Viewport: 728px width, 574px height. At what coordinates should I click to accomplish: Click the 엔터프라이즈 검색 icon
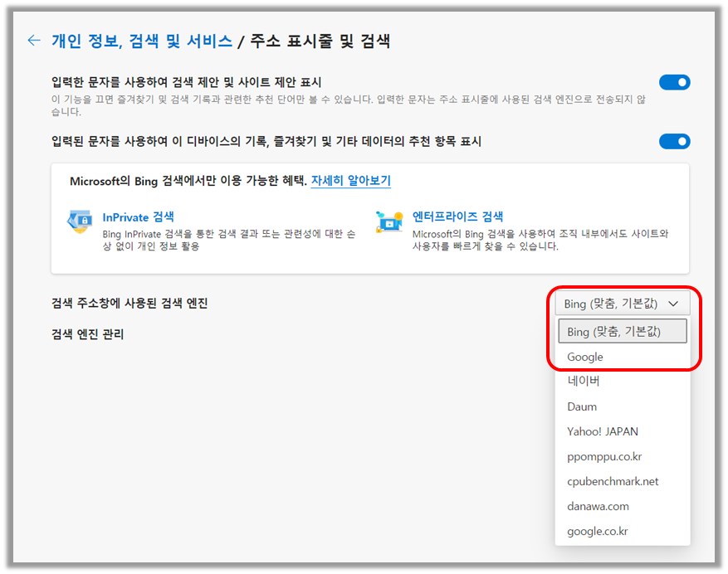point(389,221)
